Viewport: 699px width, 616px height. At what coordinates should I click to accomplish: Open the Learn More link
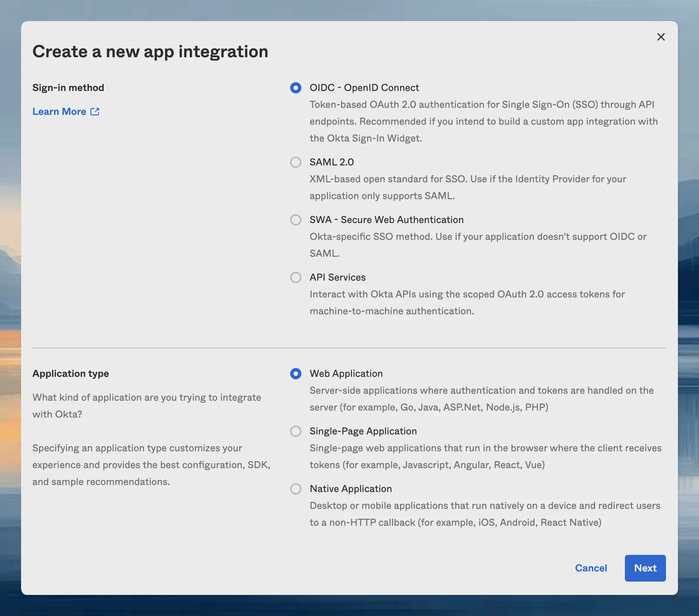[x=59, y=112]
